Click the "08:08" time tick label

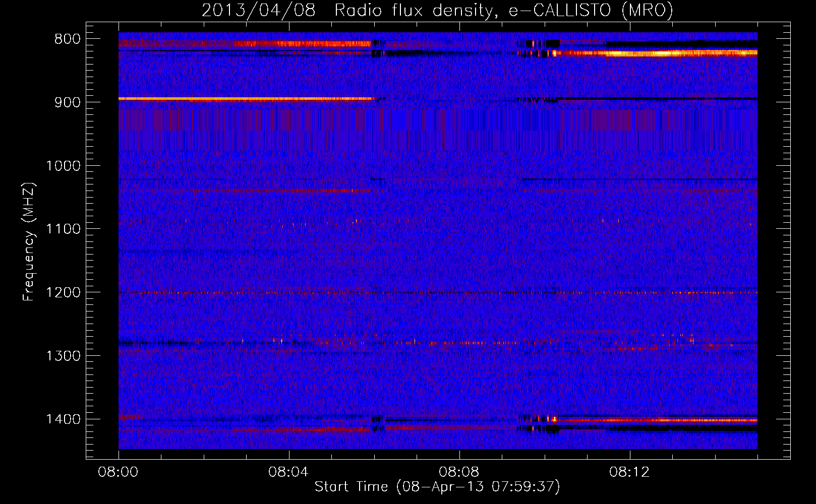pyautogui.click(x=459, y=472)
